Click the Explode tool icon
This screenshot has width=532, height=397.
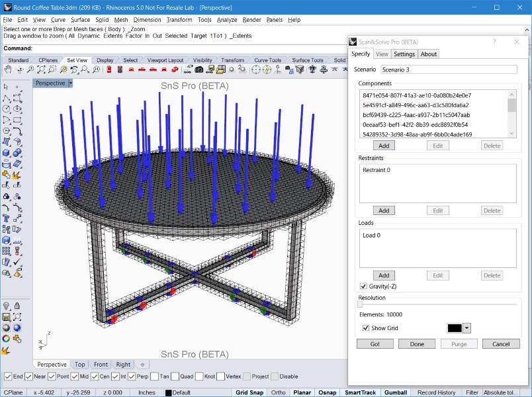coord(17,175)
